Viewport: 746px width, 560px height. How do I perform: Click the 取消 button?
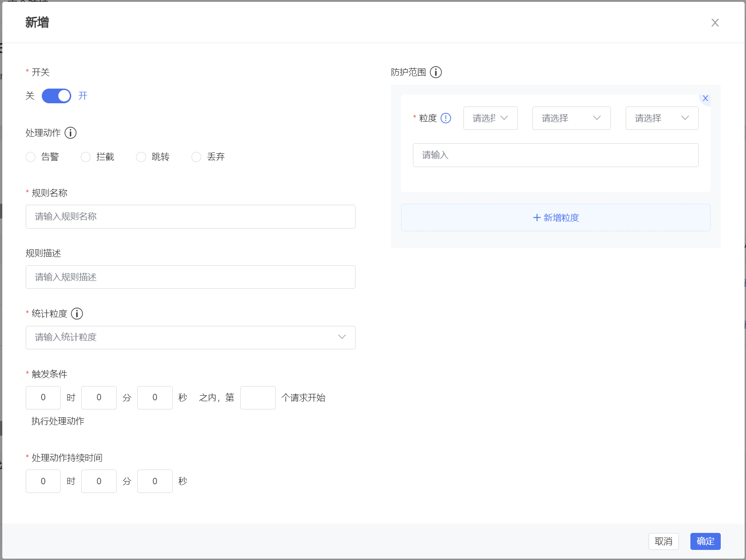(664, 542)
